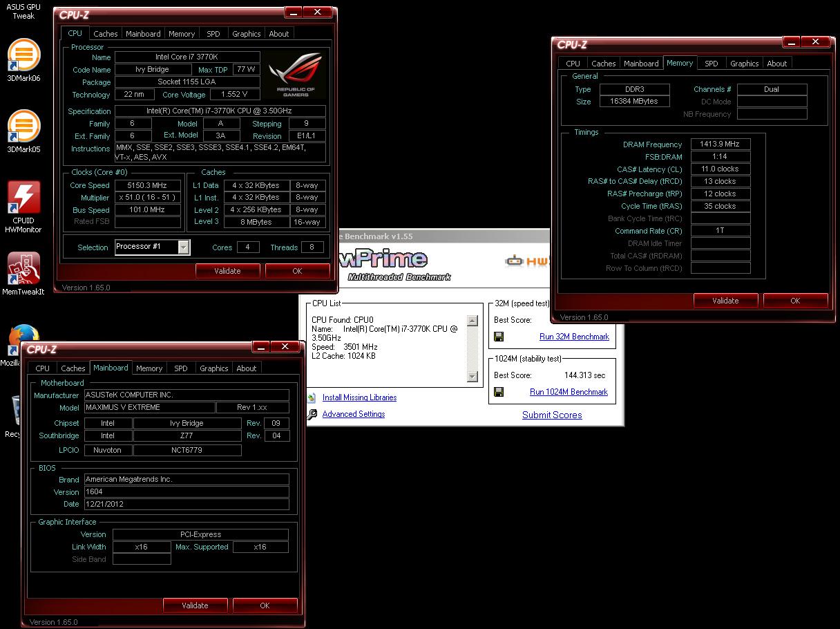Open About tab in Mainboard CPU-Z window
The image size is (840, 629).
247,368
